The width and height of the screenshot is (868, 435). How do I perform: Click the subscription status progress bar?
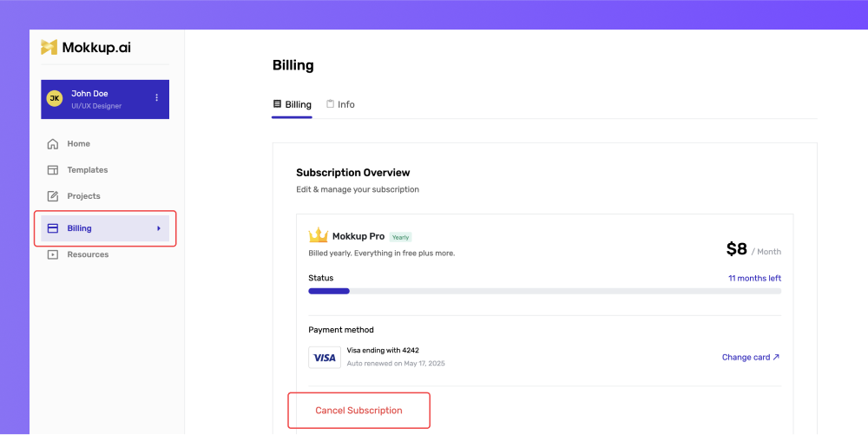pos(545,291)
